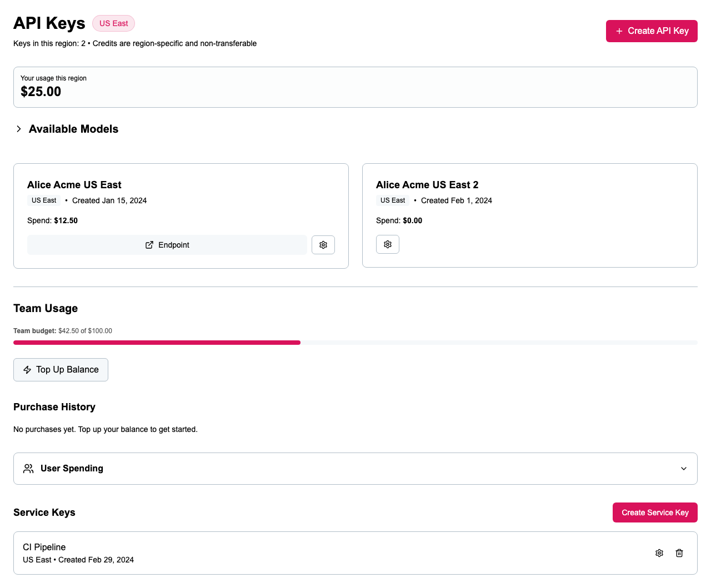
Task: Click the US East region badge in header
Action: (113, 23)
